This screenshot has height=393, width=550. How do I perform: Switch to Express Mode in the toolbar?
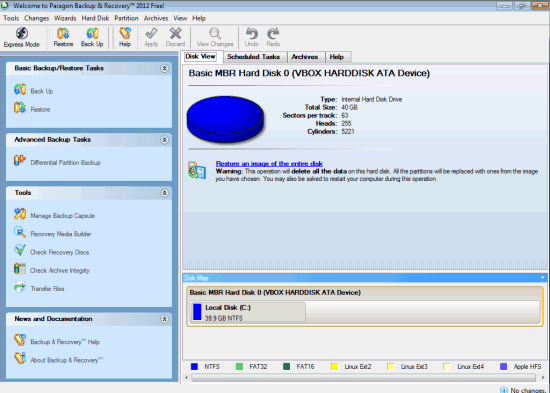click(21, 37)
